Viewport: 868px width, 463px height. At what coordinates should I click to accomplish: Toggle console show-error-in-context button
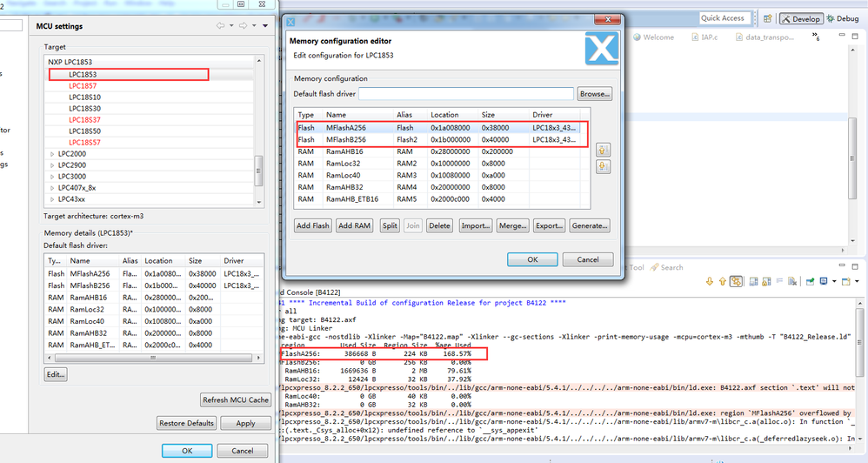[736, 281]
